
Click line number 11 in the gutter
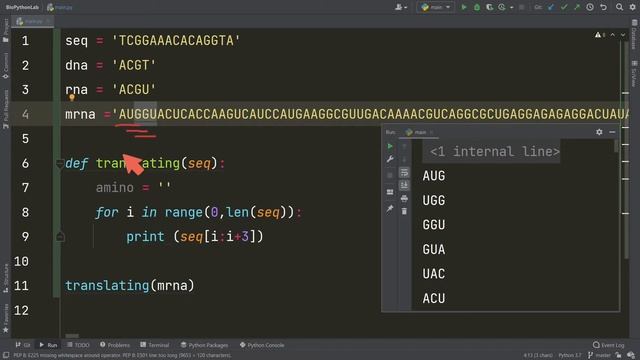21,286
